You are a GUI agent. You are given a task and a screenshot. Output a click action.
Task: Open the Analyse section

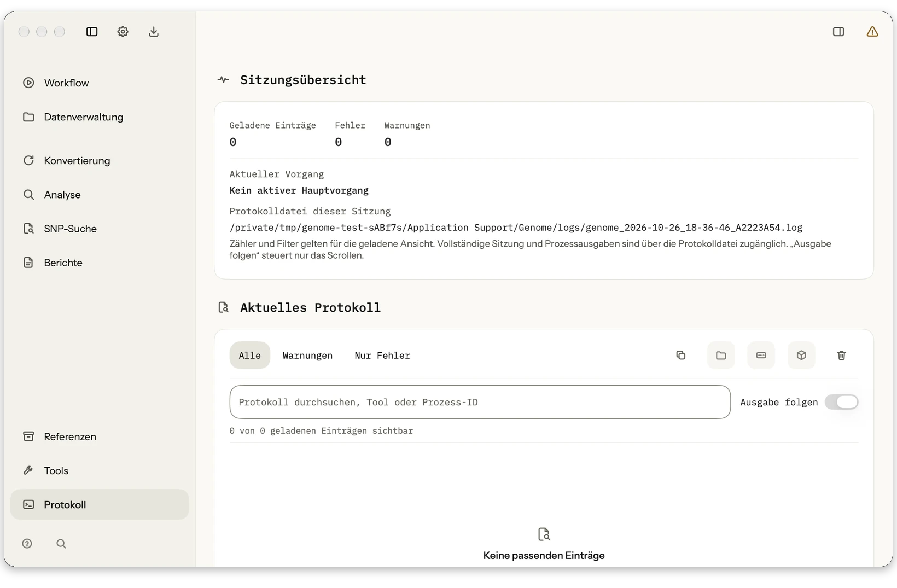tap(100, 195)
